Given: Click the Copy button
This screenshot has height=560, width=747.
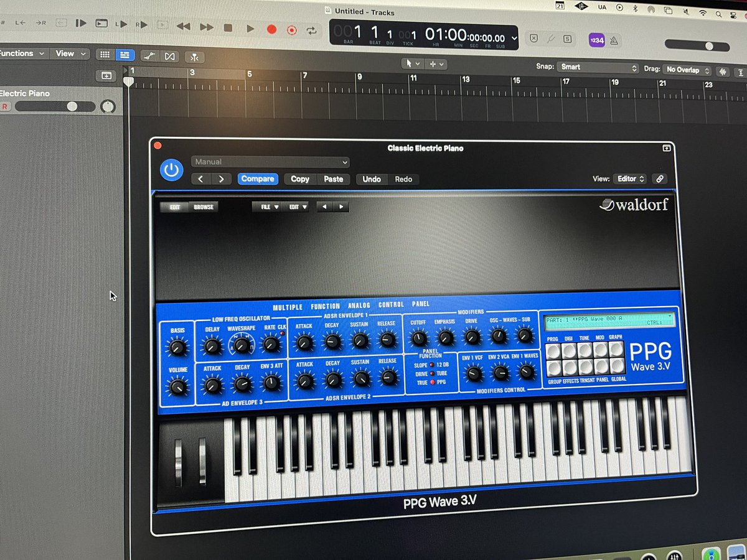Looking at the screenshot, I should tap(300, 179).
